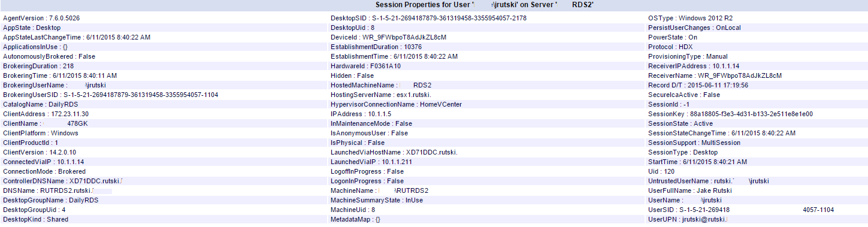Click HypervisorConnectionName : HomeVCenter entry
The width and height of the screenshot is (868, 227).
pos(397,104)
